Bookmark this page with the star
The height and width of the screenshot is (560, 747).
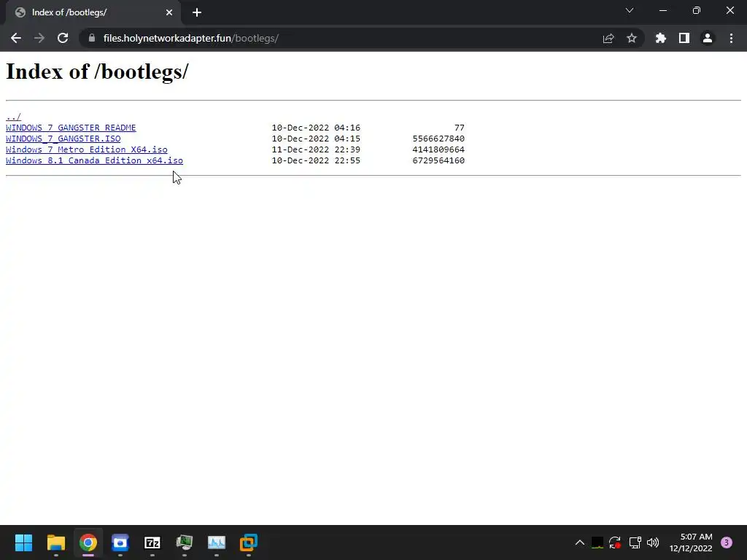pos(631,38)
